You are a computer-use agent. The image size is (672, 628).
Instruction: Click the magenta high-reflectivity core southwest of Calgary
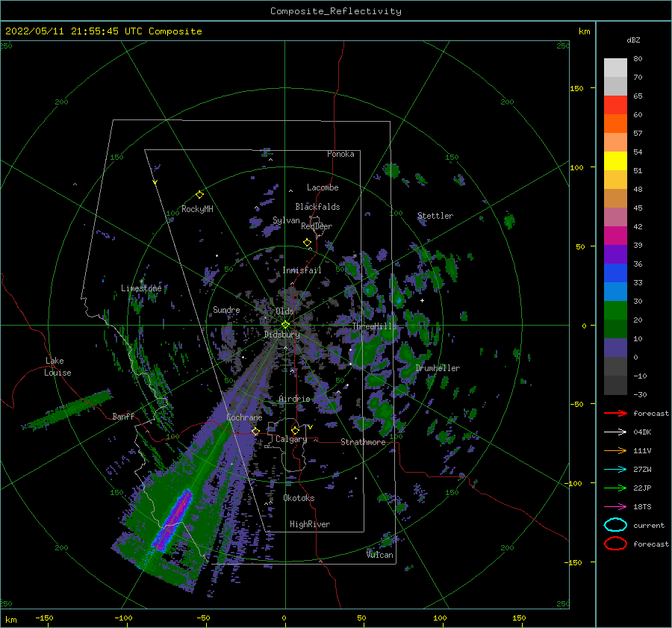[173, 520]
